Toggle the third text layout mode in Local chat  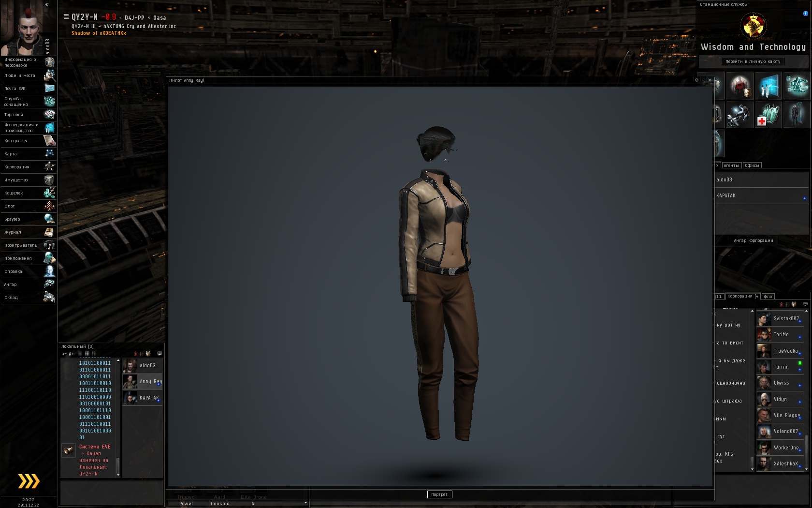pos(94,354)
